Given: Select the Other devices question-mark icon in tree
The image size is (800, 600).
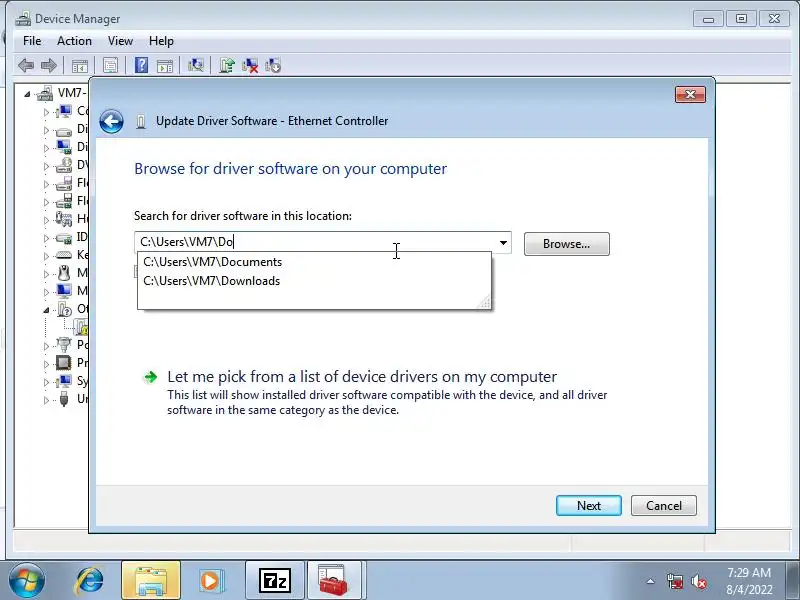Looking at the screenshot, I should pos(64,309).
